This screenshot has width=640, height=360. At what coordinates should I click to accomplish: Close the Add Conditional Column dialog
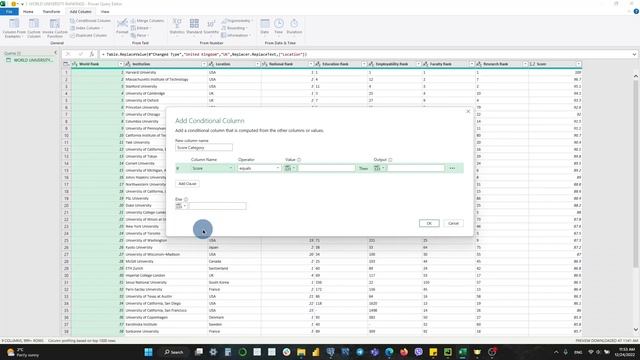point(468,111)
